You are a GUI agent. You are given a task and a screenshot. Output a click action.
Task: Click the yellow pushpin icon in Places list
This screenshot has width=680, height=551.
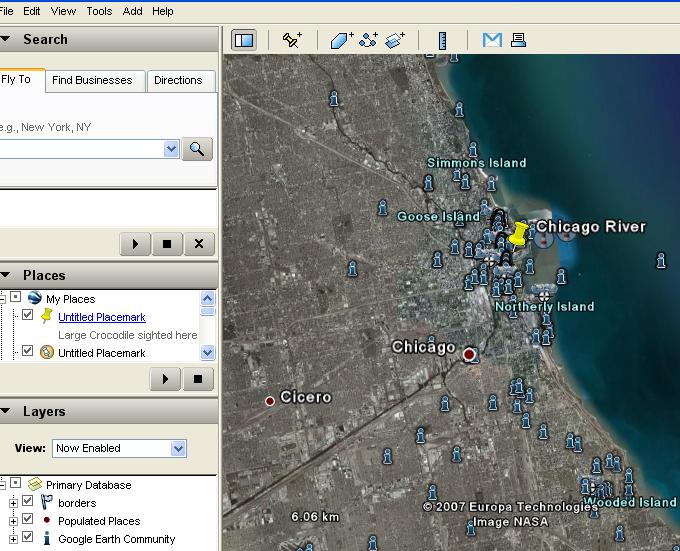46,316
